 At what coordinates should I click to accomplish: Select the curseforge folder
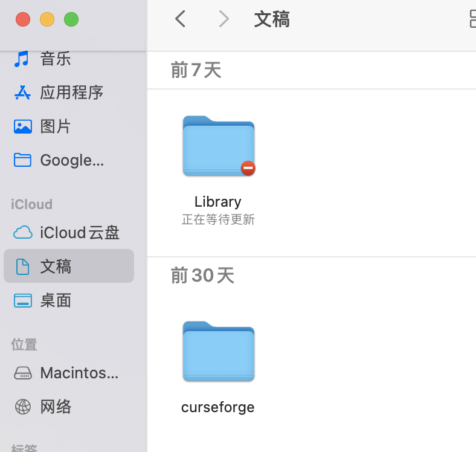[218, 352]
